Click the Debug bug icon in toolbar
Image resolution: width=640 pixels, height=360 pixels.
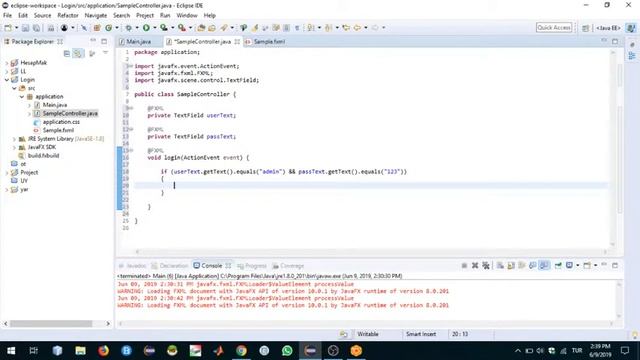tap(129, 28)
